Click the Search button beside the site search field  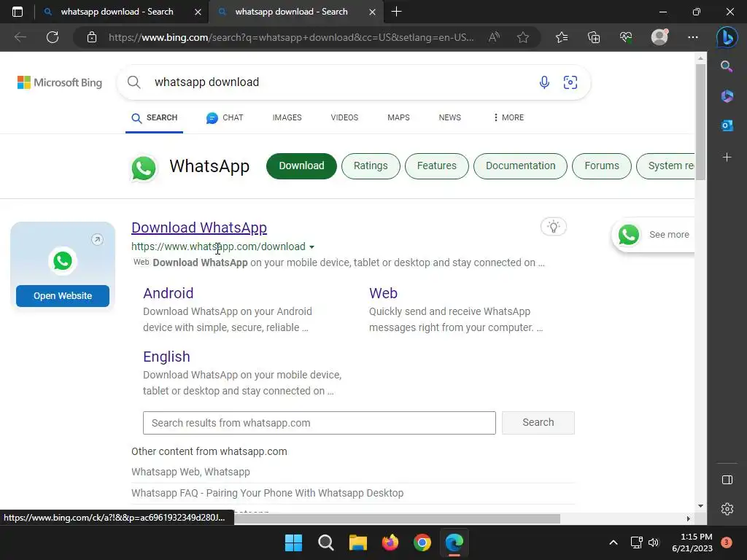538,423
